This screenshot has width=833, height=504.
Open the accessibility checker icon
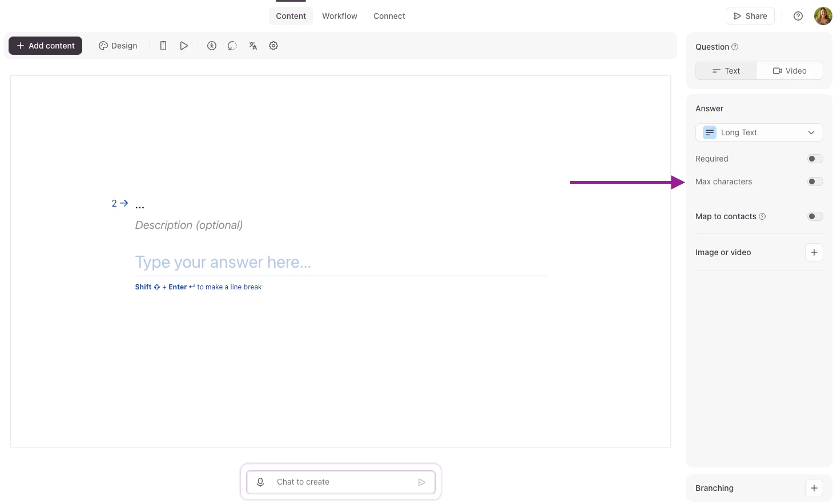pyautogui.click(x=212, y=46)
